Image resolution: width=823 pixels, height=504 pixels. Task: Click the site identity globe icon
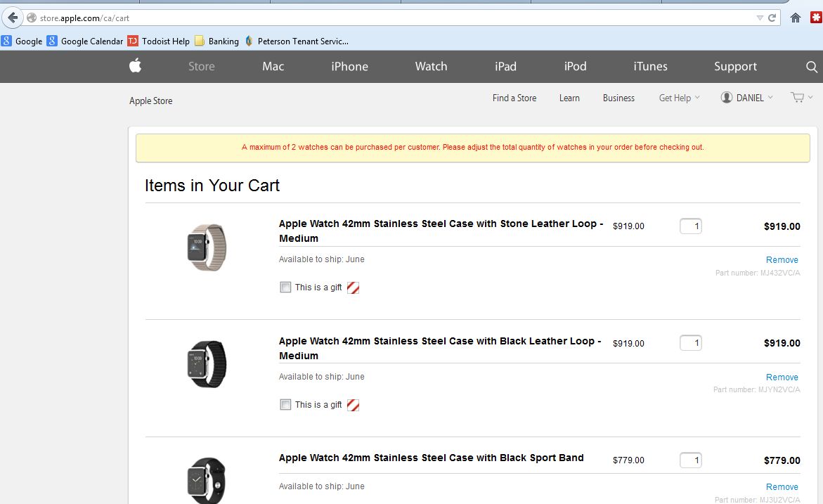32,18
